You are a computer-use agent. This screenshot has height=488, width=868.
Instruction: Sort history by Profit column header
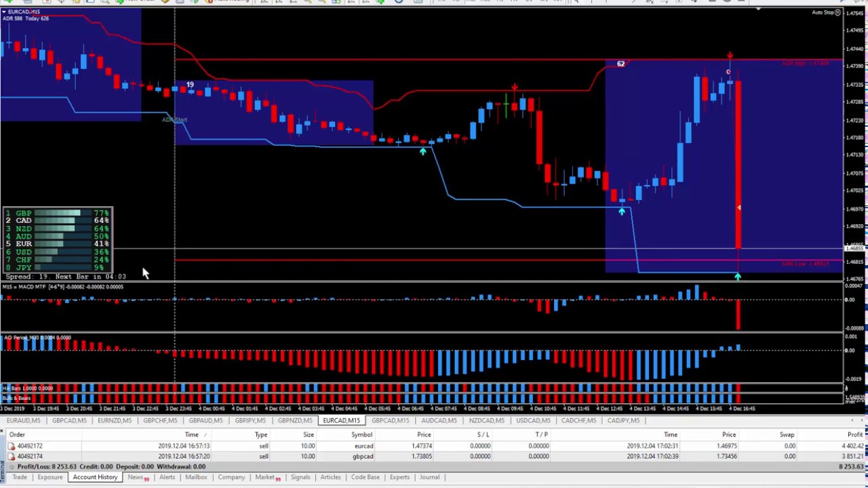point(855,434)
